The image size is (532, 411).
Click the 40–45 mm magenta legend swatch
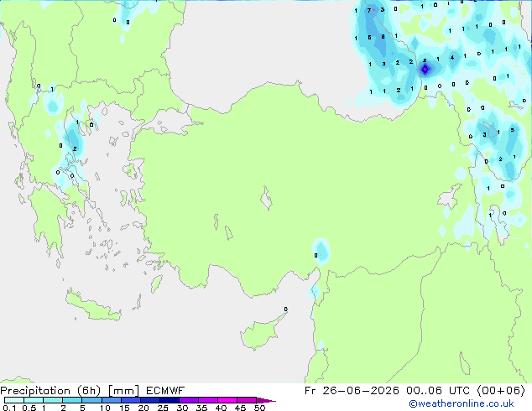[227, 400]
